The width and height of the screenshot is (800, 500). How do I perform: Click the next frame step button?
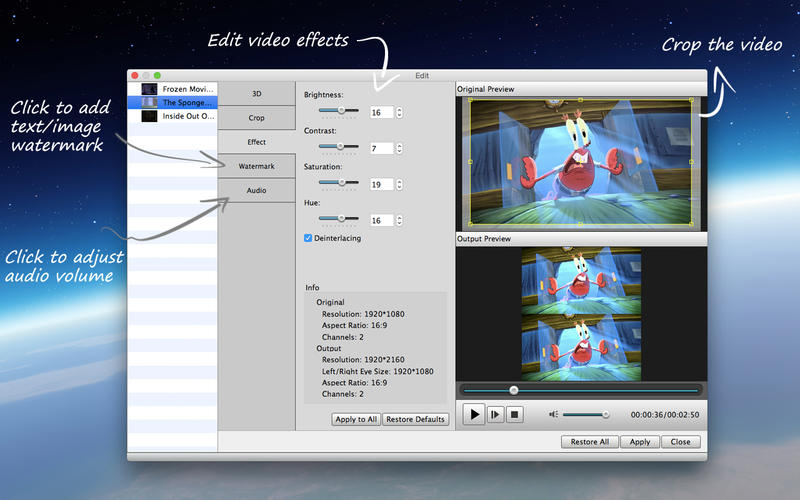pos(495,414)
